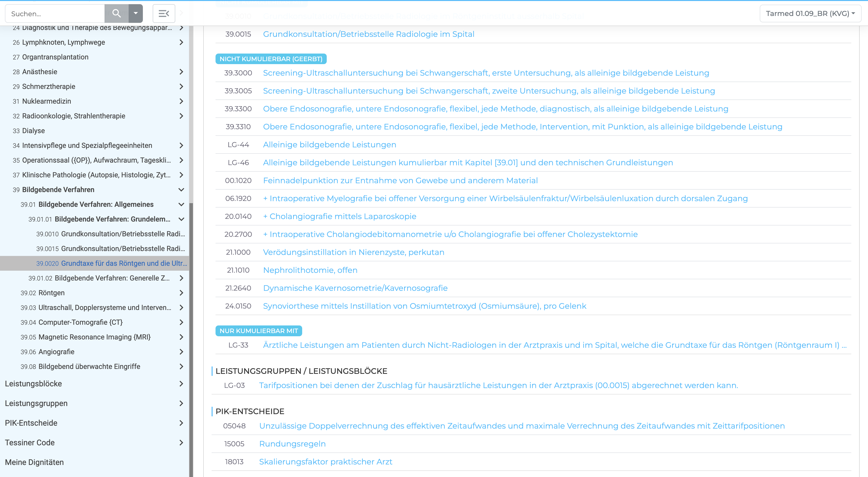Click code 00.1020 in the list
868x477 pixels.
click(x=238, y=180)
